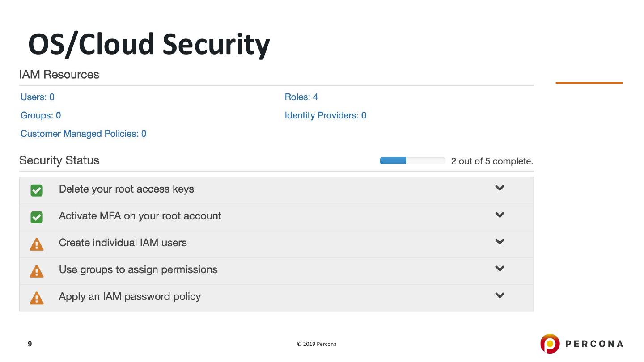This screenshot has width=644, height=362.
Task: Open the Groups: 0 link
Action: (41, 115)
